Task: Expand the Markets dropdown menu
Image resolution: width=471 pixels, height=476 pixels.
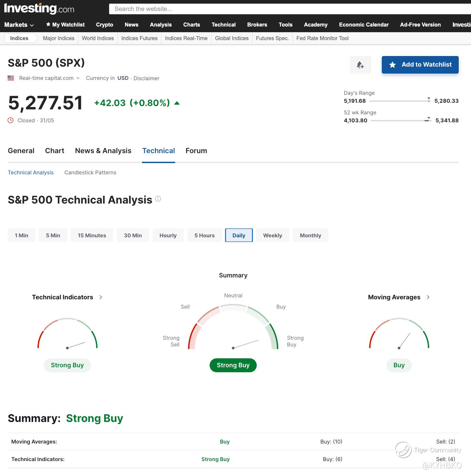Action: pyautogui.click(x=19, y=25)
